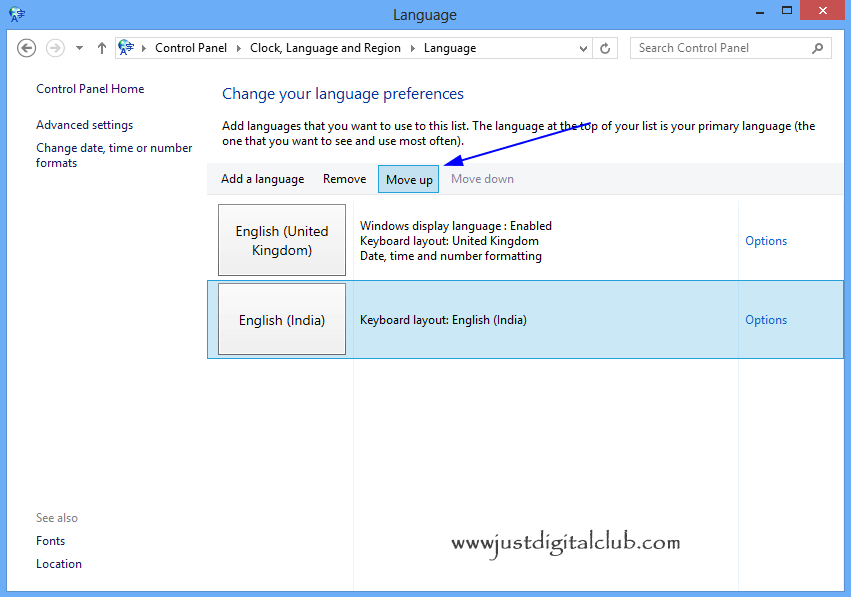This screenshot has height=597, width=851.
Task: Click 'Keyboard layout: United Kingdom' text
Action: [x=449, y=241]
